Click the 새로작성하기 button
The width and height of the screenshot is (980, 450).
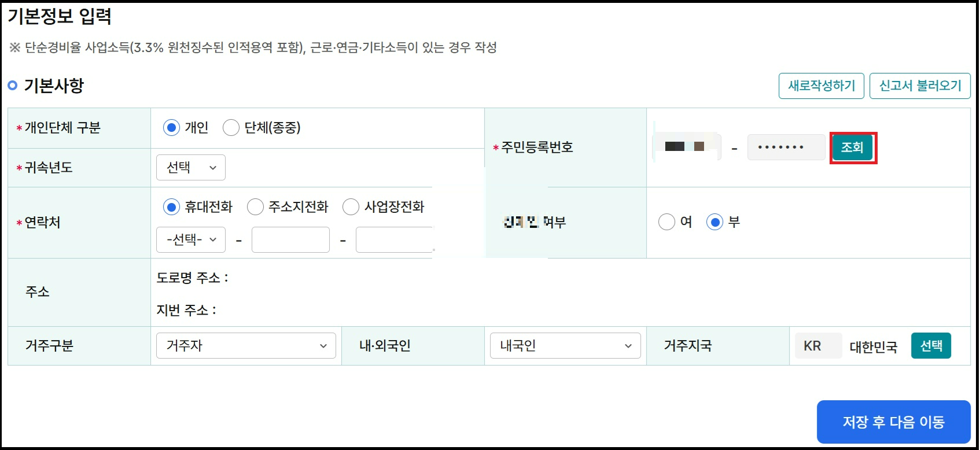click(821, 85)
